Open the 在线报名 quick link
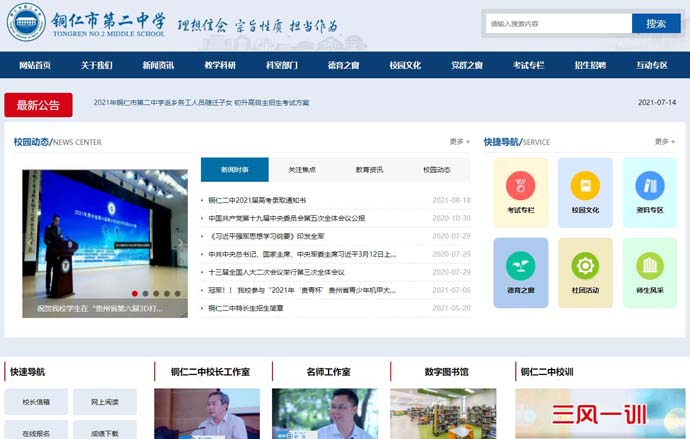The image size is (690, 439). pyautogui.click(x=36, y=431)
